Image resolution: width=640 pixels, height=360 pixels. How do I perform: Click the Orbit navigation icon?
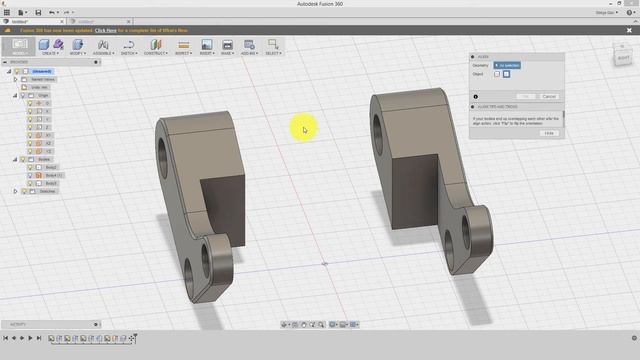point(284,324)
